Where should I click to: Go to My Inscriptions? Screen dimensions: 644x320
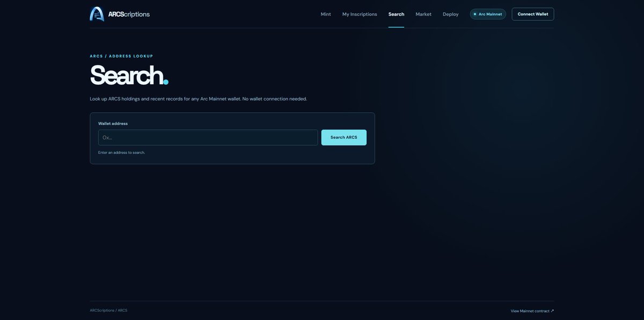[360, 14]
